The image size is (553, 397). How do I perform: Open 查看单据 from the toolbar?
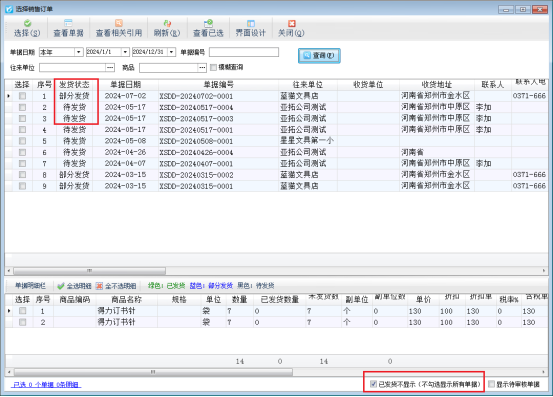[68, 23]
